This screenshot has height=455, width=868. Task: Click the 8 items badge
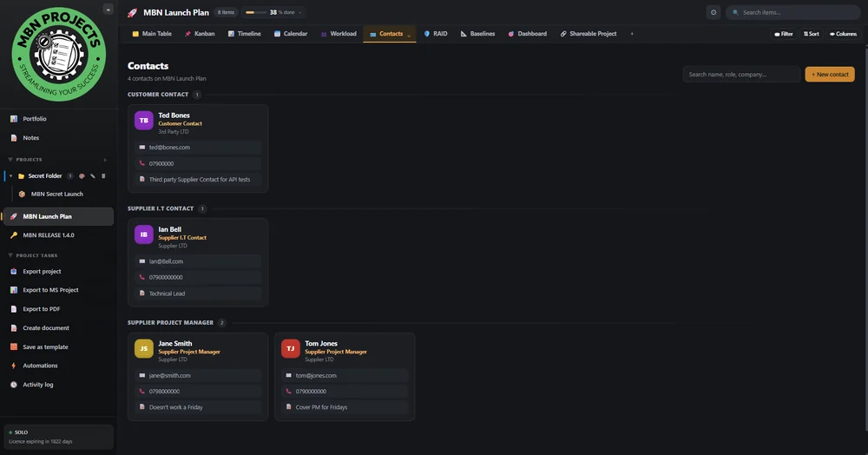pyautogui.click(x=226, y=12)
